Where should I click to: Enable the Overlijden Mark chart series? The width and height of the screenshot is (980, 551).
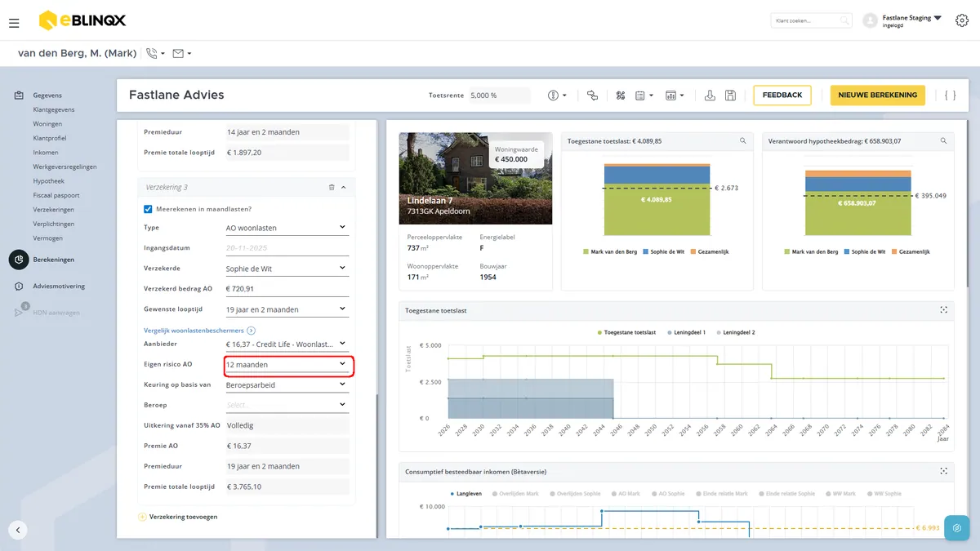coord(514,494)
